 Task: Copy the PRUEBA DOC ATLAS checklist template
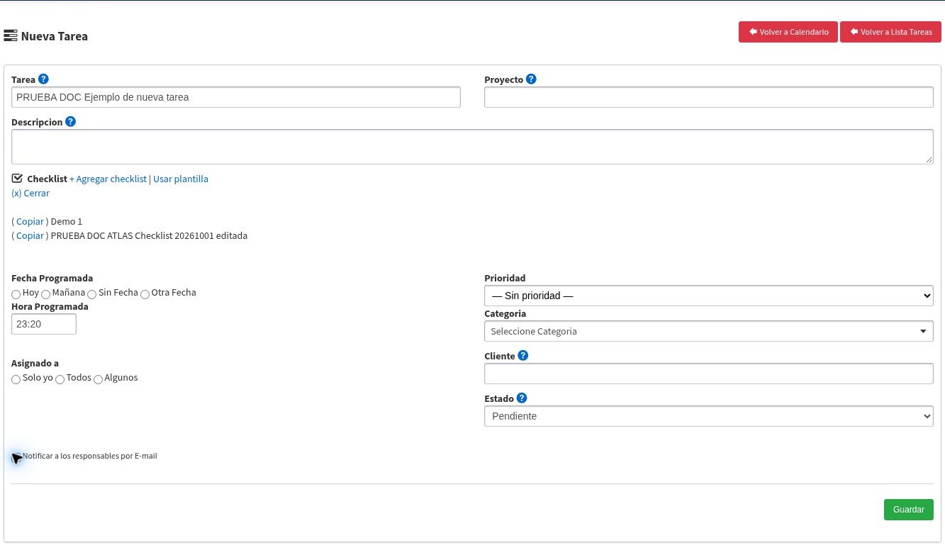[x=30, y=235]
